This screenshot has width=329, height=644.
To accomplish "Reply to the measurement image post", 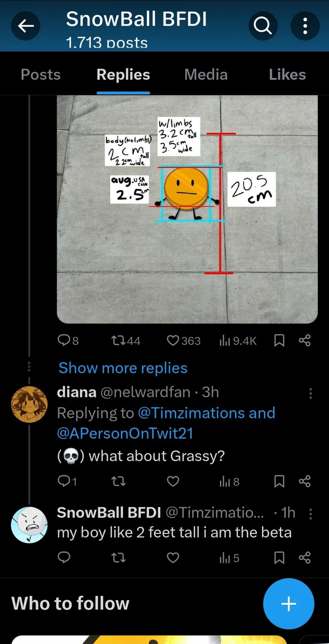I will 63,340.
